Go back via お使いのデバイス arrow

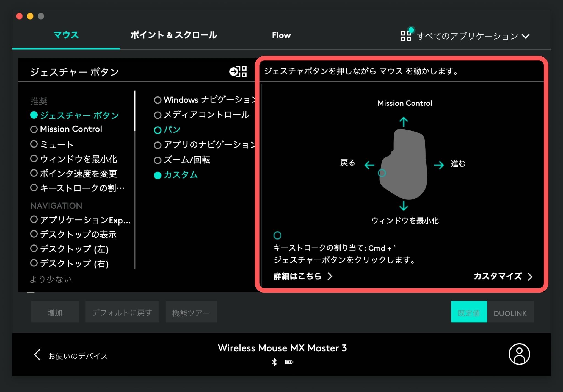coord(38,355)
